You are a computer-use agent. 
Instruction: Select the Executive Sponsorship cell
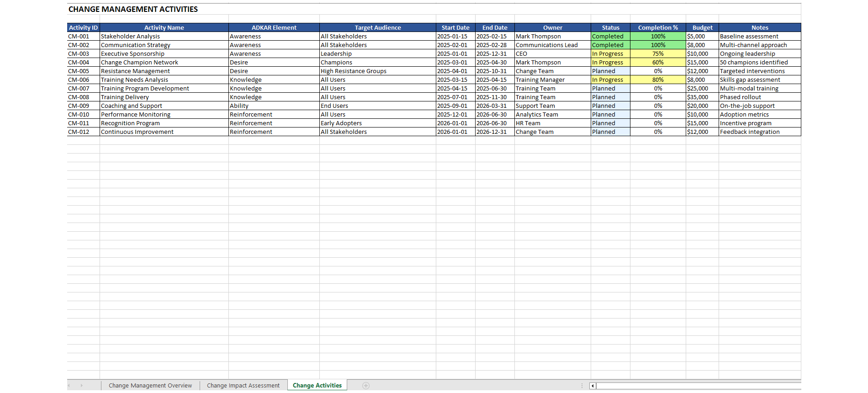pos(164,54)
